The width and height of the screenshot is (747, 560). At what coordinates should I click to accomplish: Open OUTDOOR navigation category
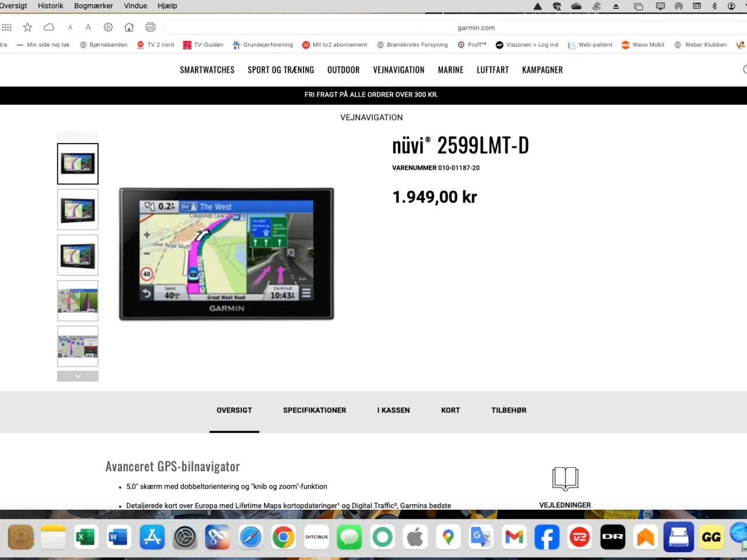[343, 70]
